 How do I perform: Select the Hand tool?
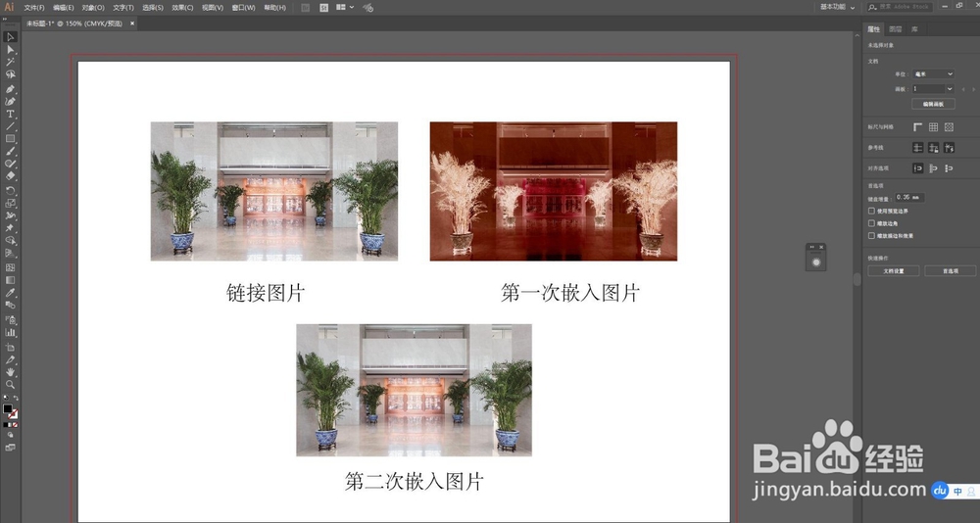11,372
